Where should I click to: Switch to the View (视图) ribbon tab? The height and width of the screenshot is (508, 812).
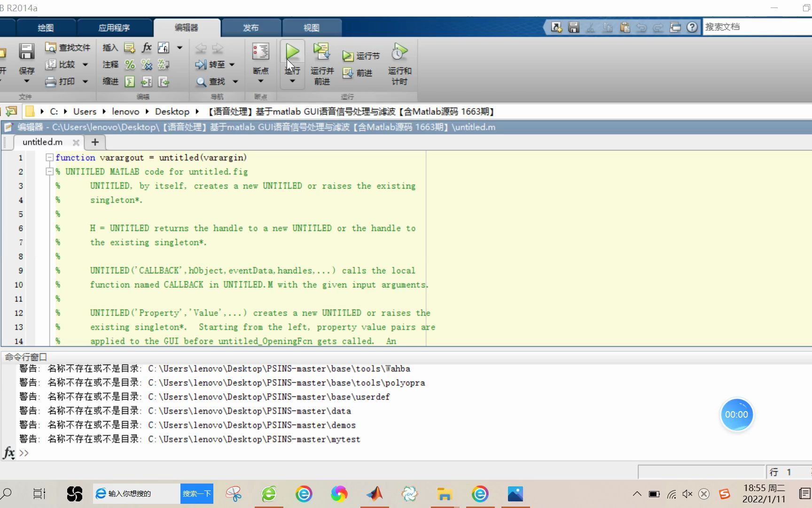(x=312, y=28)
